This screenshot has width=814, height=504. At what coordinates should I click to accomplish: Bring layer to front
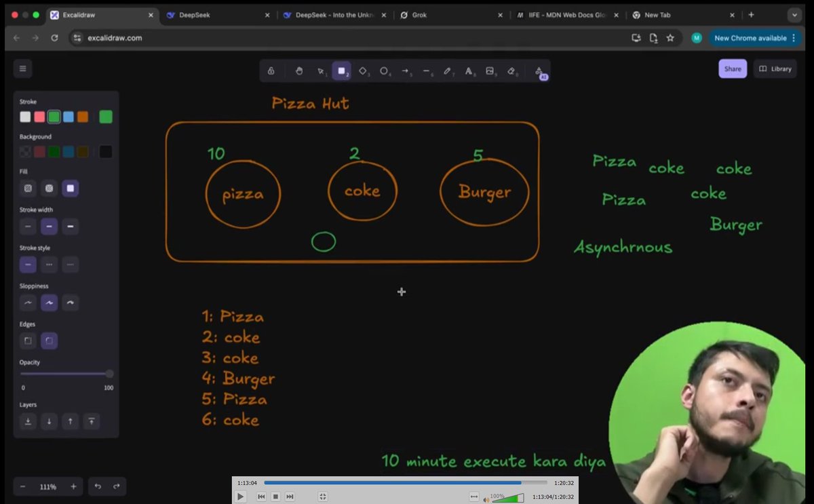(92, 421)
